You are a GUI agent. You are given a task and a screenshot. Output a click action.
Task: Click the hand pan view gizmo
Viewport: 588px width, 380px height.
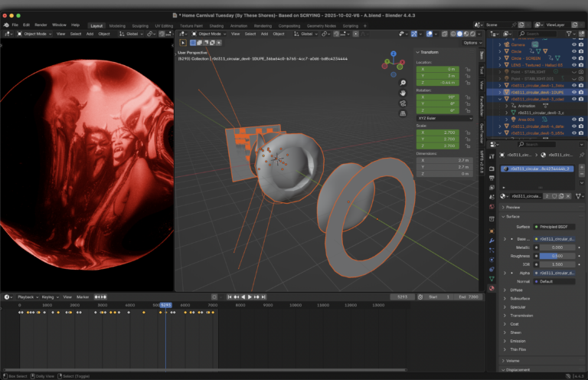403,93
